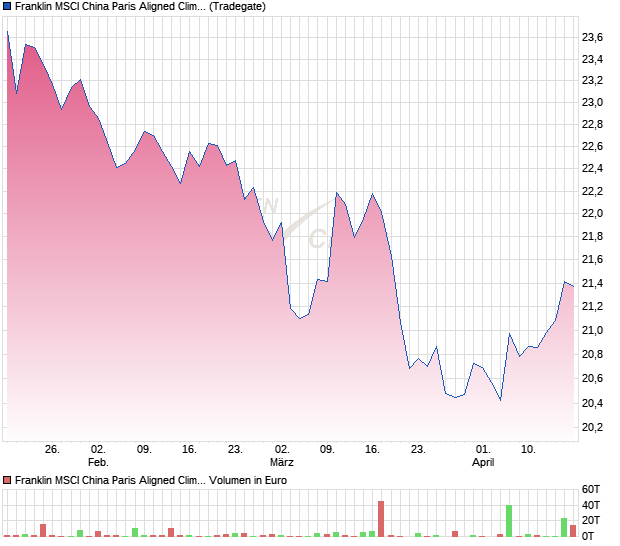Click the 23,0 price axis label
The image size is (620, 546).
click(x=592, y=102)
